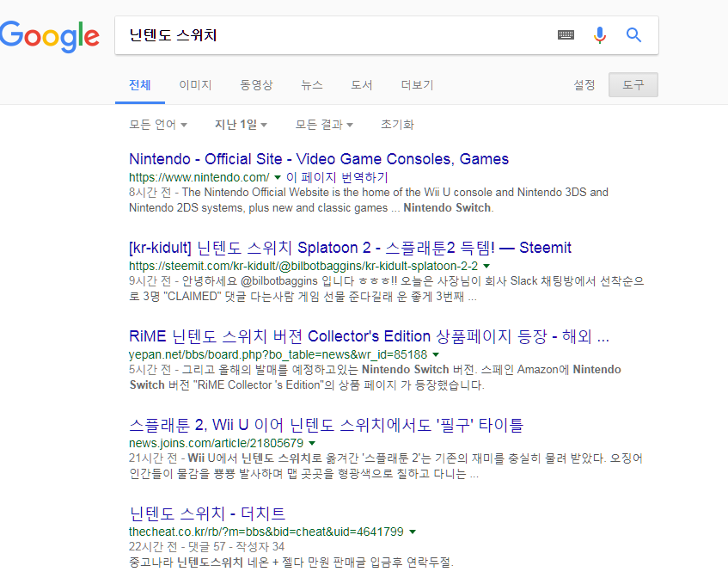
Task: Click the blue magnifier search icon
Action: click(633, 35)
